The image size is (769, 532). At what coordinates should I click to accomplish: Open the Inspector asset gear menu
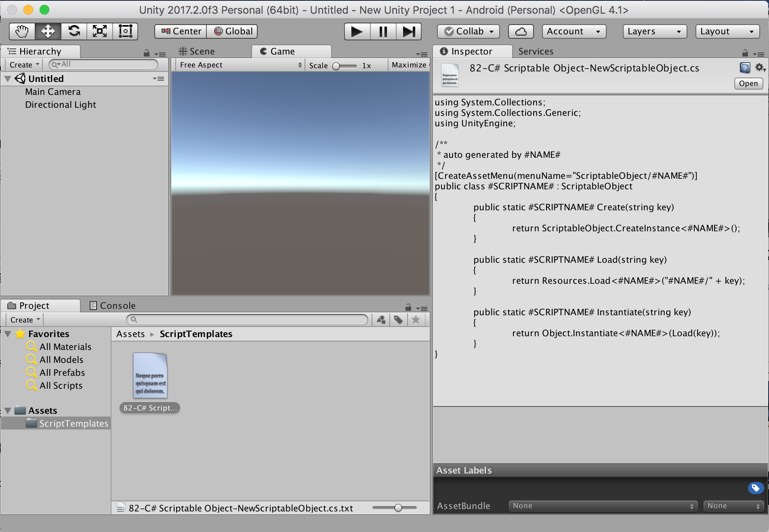click(760, 67)
